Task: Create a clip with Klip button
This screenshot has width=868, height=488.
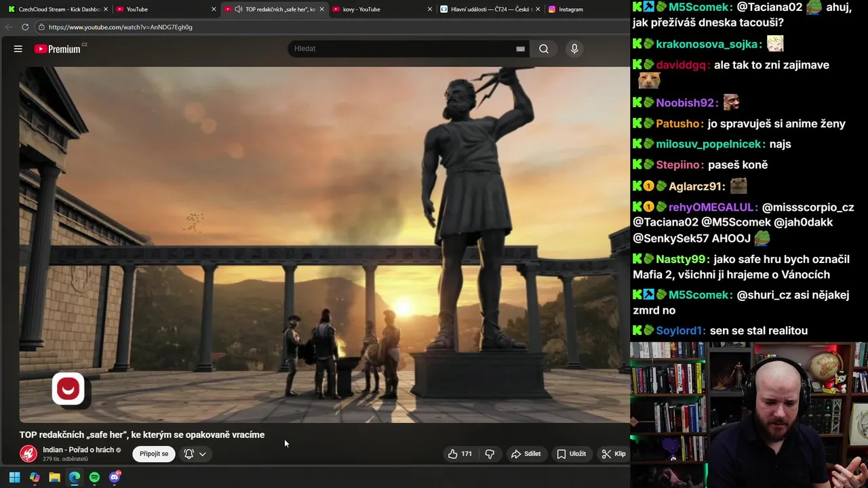Action: pyautogui.click(x=614, y=454)
